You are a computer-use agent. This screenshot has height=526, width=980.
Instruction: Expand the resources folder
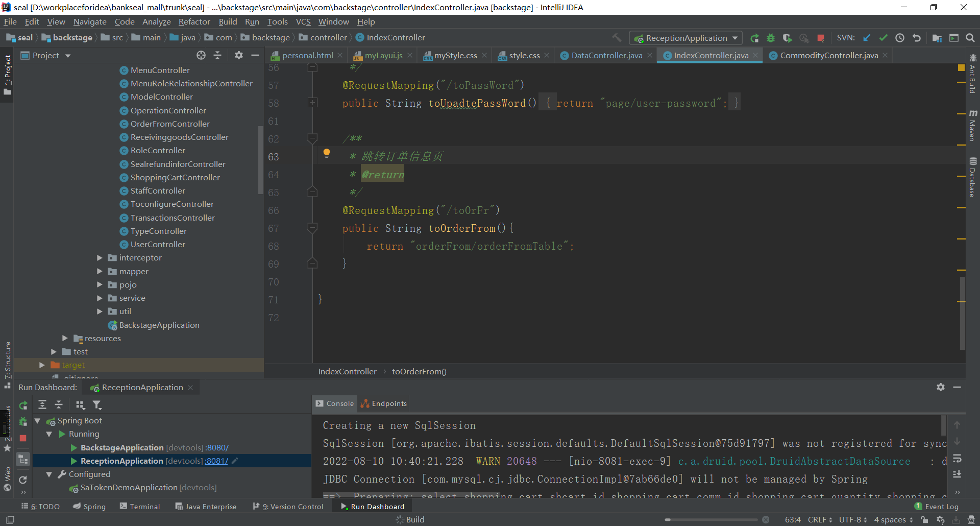(65, 338)
